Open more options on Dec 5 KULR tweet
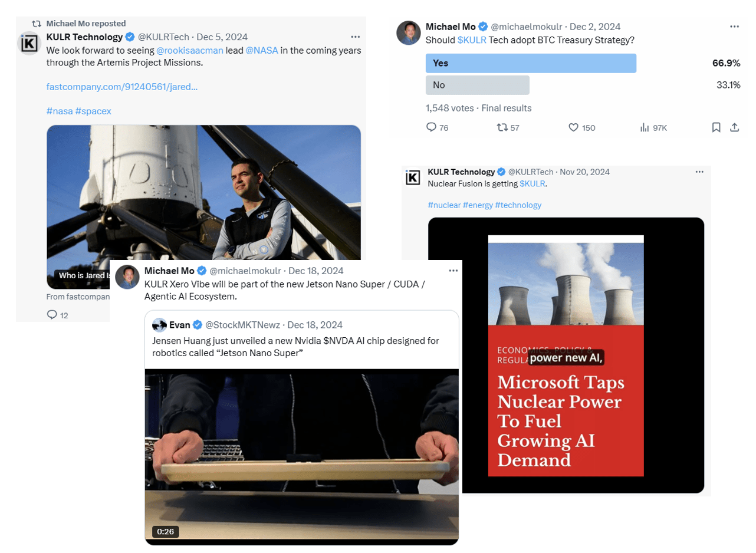756x553 pixels. [355, 37]
